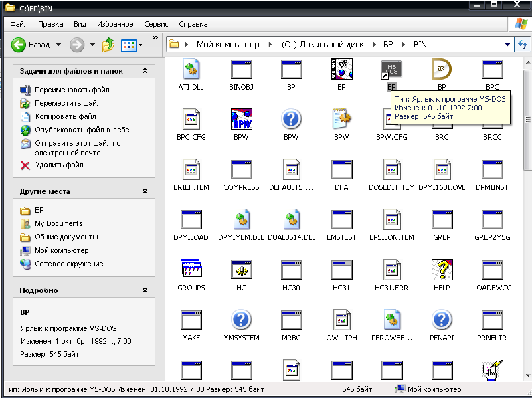Select the BRIEF.TEM file icon
This screenshot has width=532, height=398.
191,169
